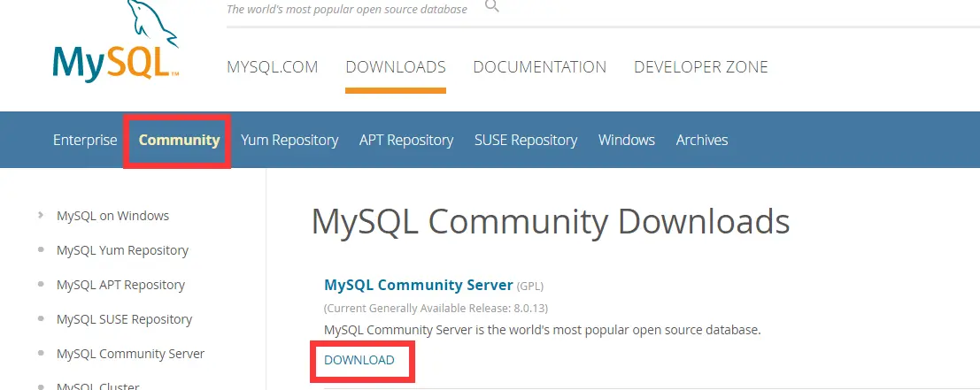The image size is (980, 390).
Task: Click the DOWNLOAD link for Community Server
Action: click(359, 360)
